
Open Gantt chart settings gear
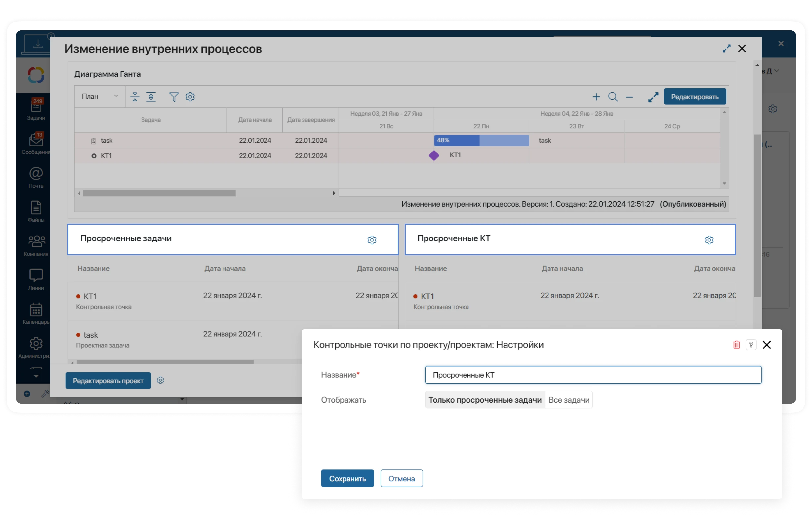click(190, 97)
